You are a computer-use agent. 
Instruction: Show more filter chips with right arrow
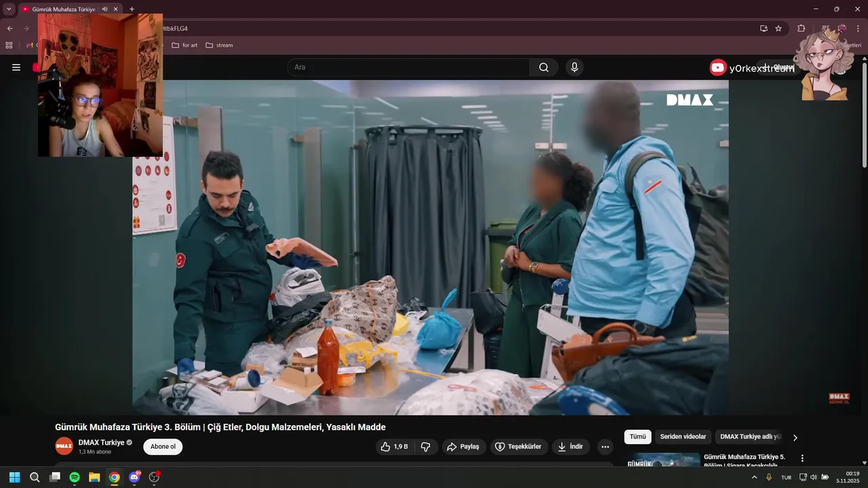[x=795, y=438]
